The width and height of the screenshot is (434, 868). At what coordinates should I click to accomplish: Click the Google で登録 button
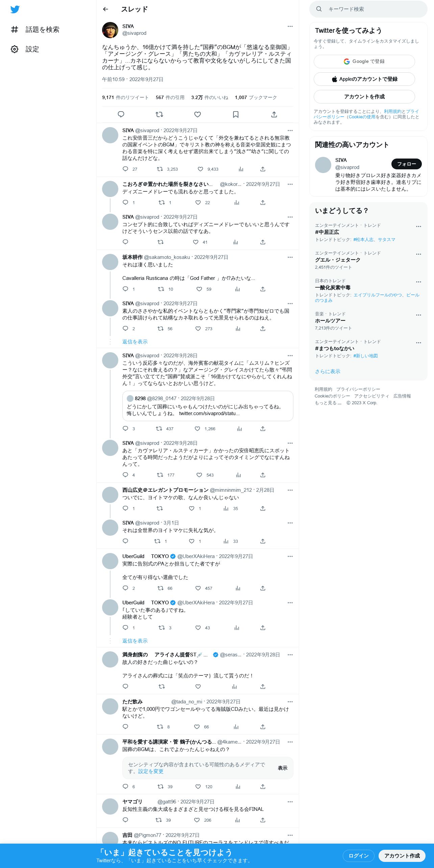point(364,62)
